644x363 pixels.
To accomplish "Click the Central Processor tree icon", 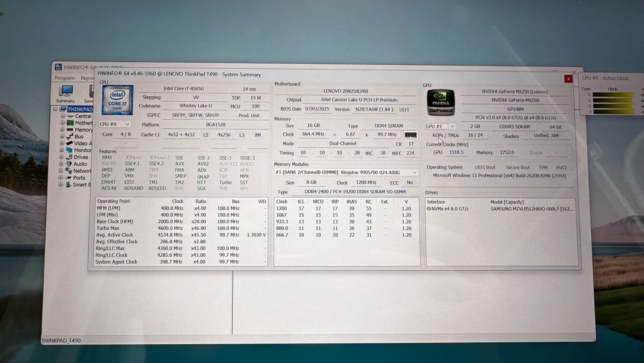I will point(70,116).
